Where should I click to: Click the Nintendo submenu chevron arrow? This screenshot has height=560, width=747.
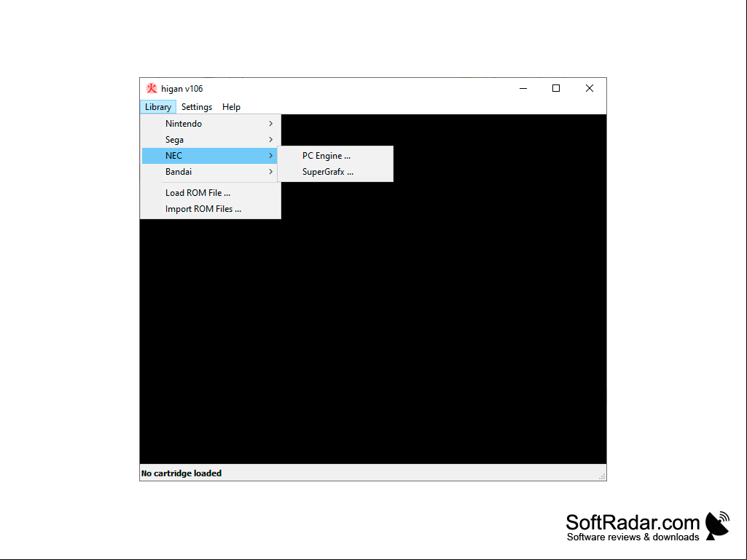[x=270, y=123]
